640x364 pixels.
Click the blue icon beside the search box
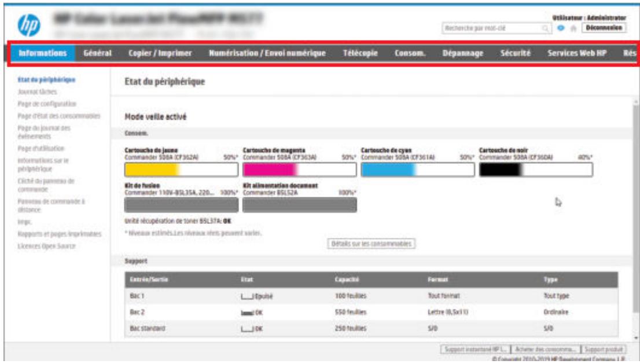561,28
